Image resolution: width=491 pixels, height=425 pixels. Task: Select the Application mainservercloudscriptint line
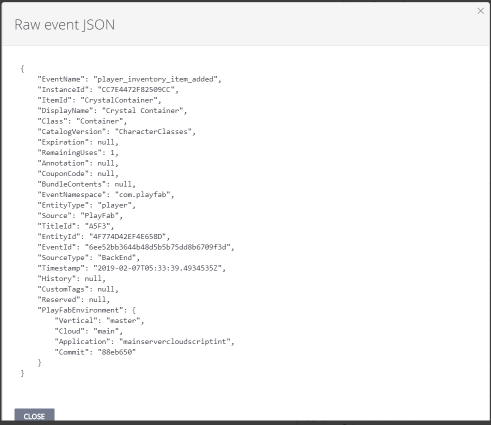145,342
